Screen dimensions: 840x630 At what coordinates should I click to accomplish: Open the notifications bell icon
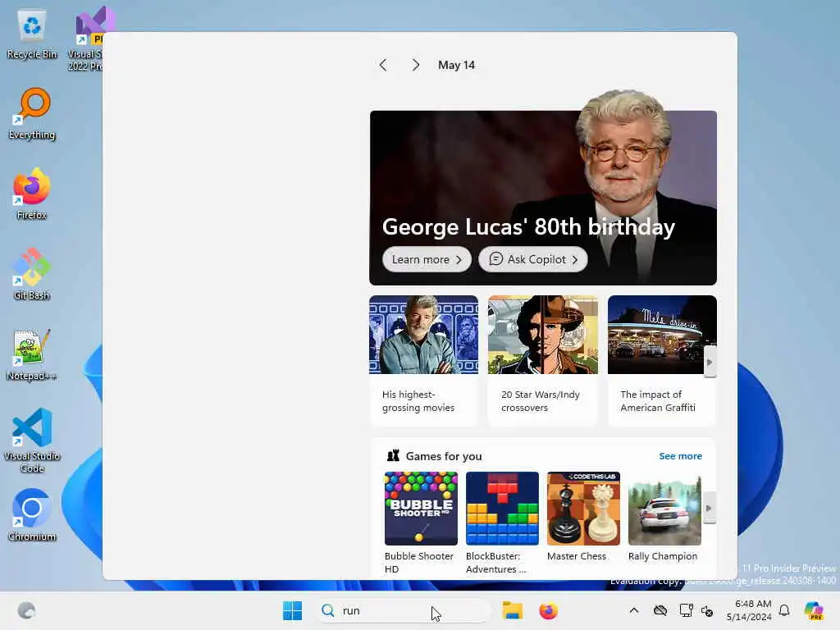pyautogui.click(x=784, y=610)
